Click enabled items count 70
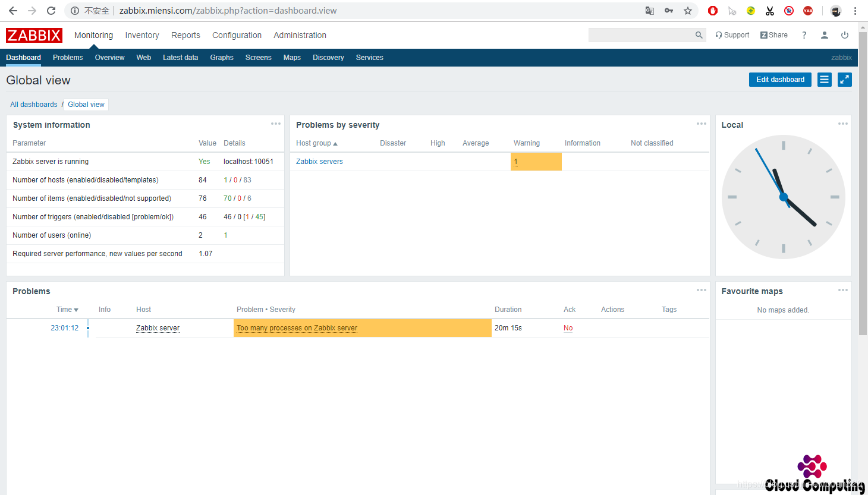This screenshot has height=495, width=868. pyautogui.click(x=228, y=198)
